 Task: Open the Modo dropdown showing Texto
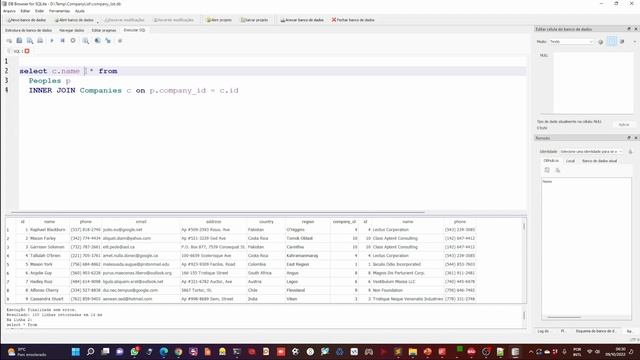pos(571,42)
